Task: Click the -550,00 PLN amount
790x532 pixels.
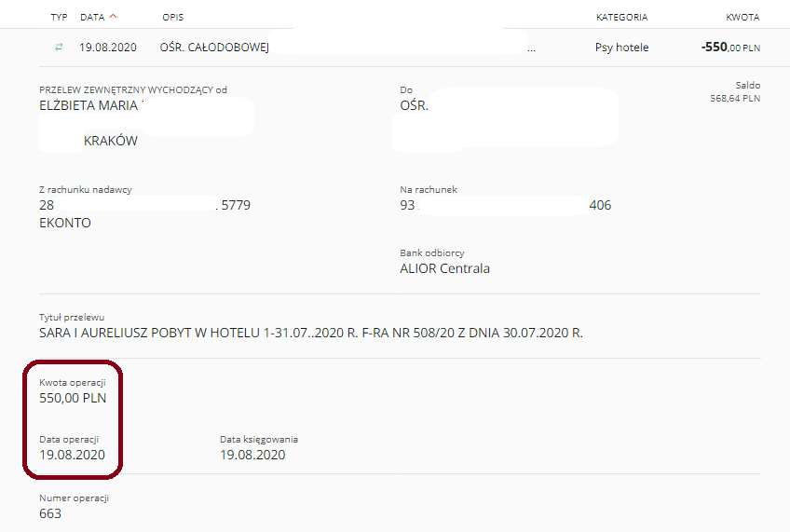Action: tap(730, 48)
